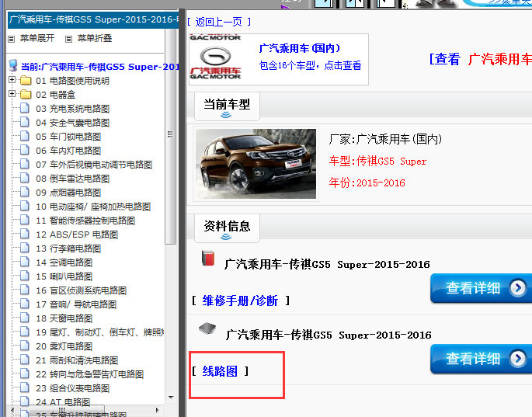The image size is (532, 417).
Task: Click the 菜单折叠 collapse icon
Action: pos(69,39)
